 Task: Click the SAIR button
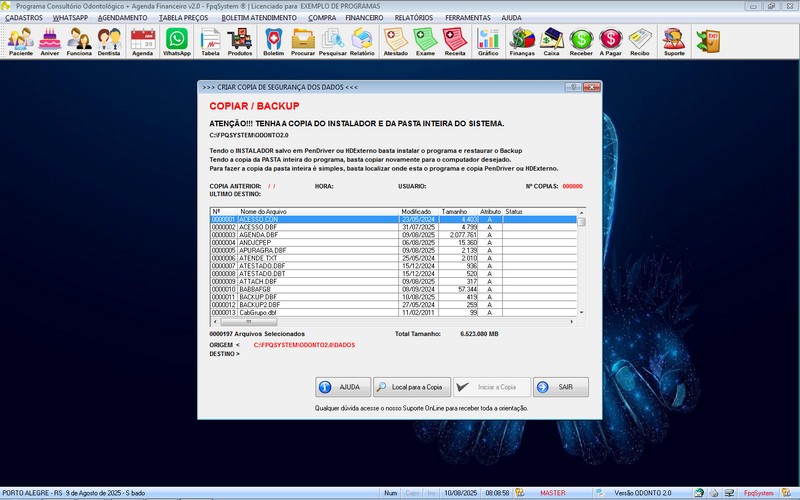click(x=560, y=387)
